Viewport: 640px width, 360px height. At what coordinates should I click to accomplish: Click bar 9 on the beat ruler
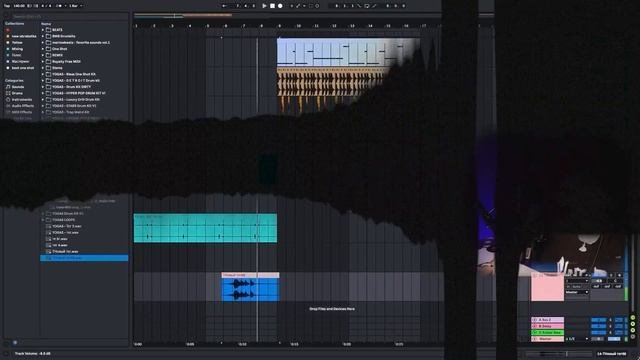point(280,26)
